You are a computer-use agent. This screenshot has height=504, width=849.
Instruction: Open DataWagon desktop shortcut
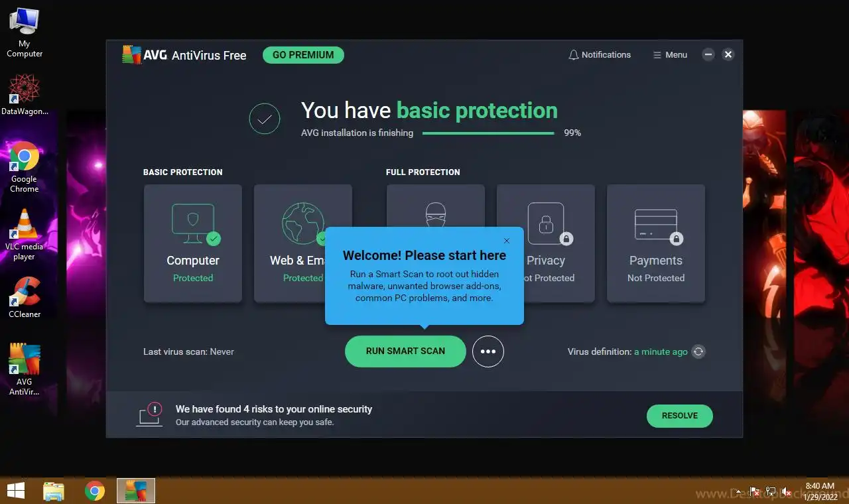point(25,94)
